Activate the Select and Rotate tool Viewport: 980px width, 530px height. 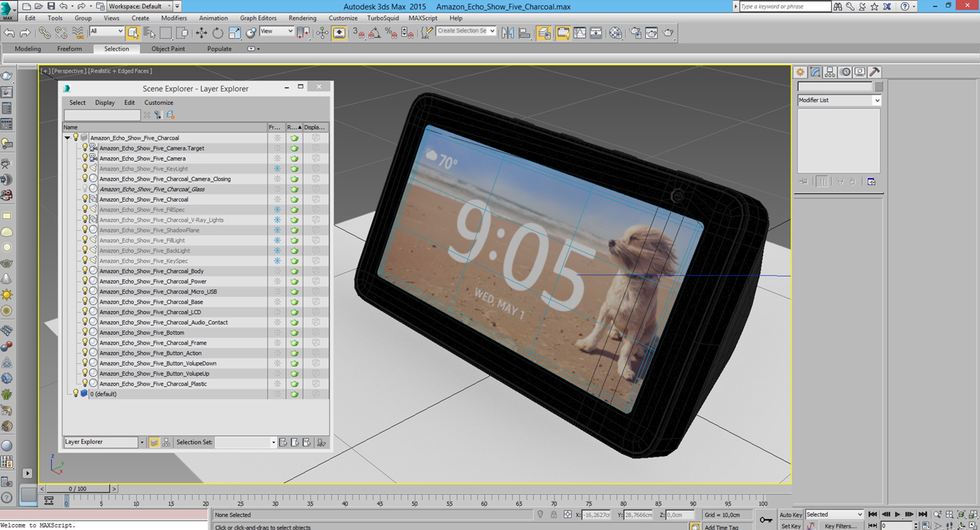(218, 33)
